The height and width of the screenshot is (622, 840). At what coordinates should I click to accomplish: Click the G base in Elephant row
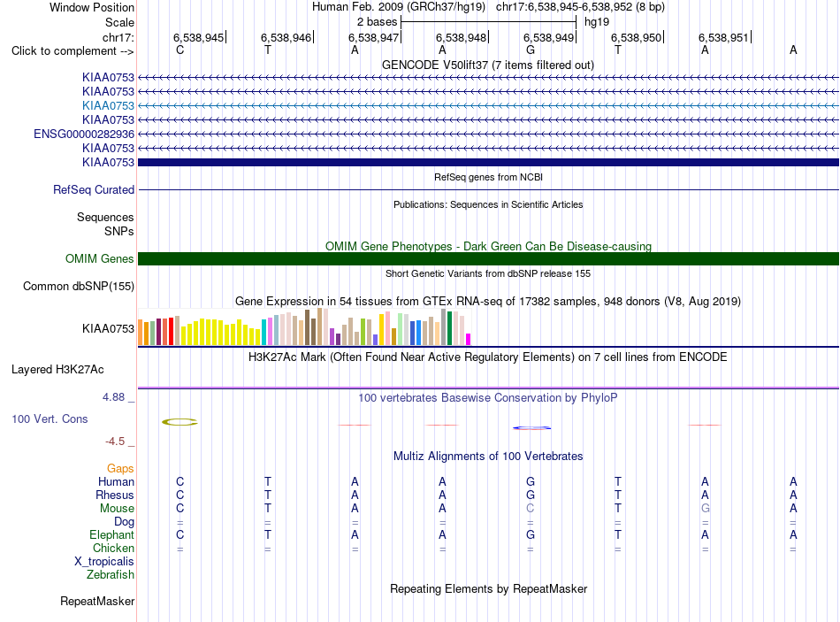point(531,534)
